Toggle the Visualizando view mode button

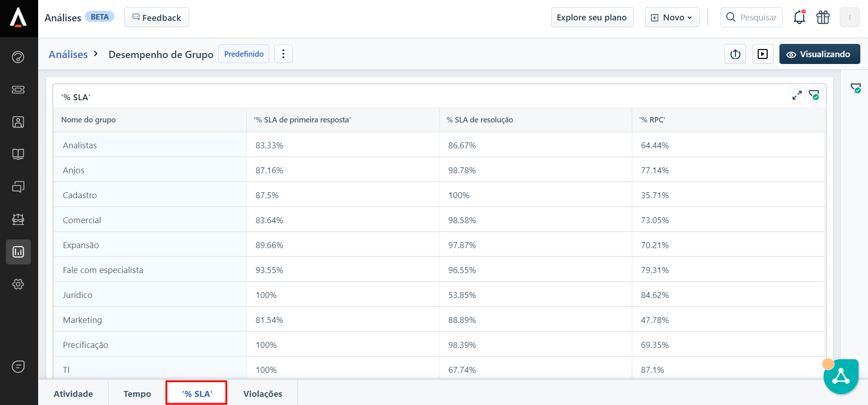click(x=819, y=54)
